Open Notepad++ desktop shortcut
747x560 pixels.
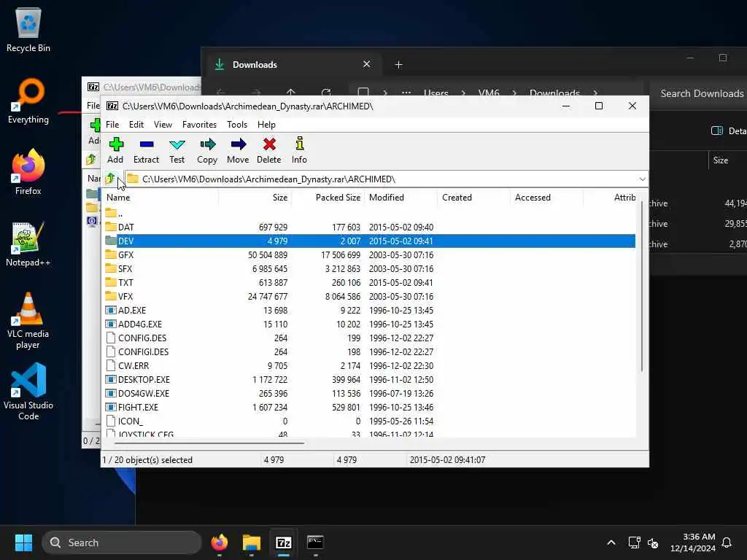tap(28, 244)
